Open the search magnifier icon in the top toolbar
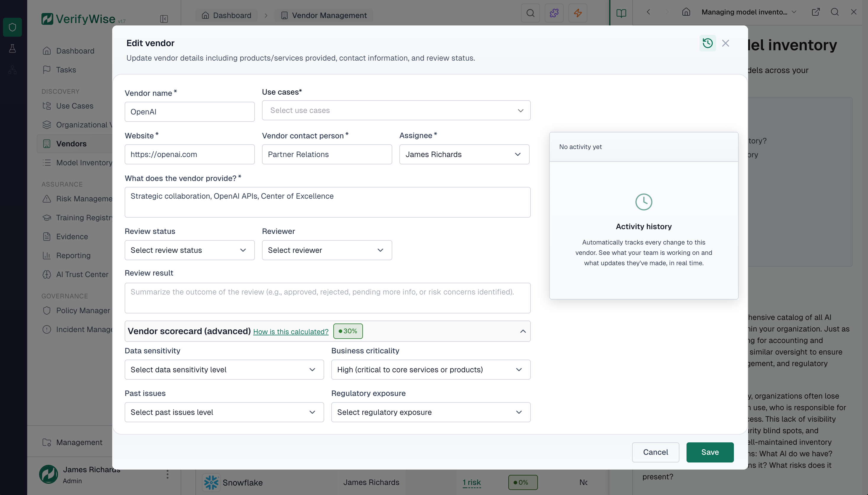The height and width of the screenshot is (495, 868). [x=530, y=13]
